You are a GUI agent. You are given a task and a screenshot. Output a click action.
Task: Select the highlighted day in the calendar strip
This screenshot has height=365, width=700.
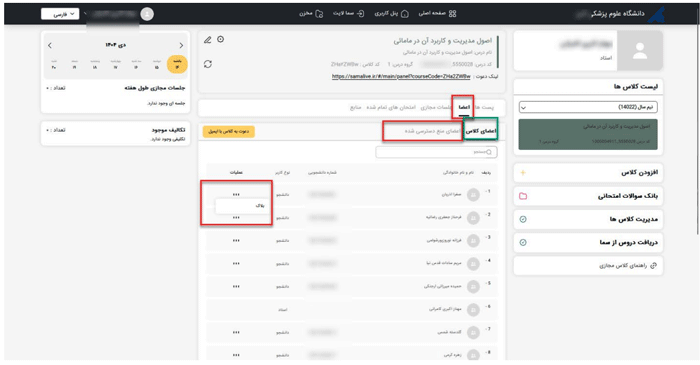coord(177,64)
